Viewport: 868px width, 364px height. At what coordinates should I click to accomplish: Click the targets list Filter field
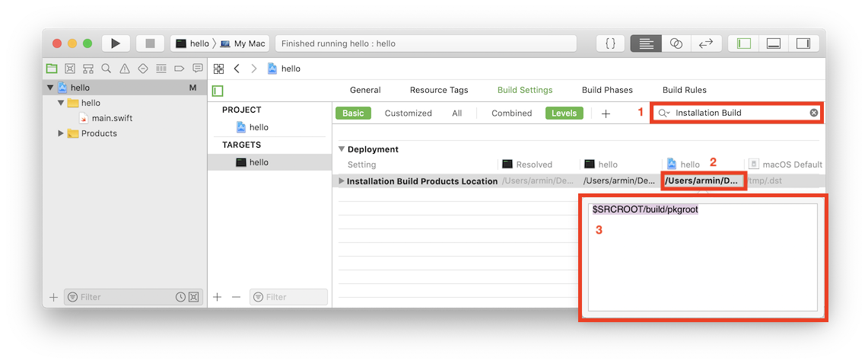click(288, 297)
